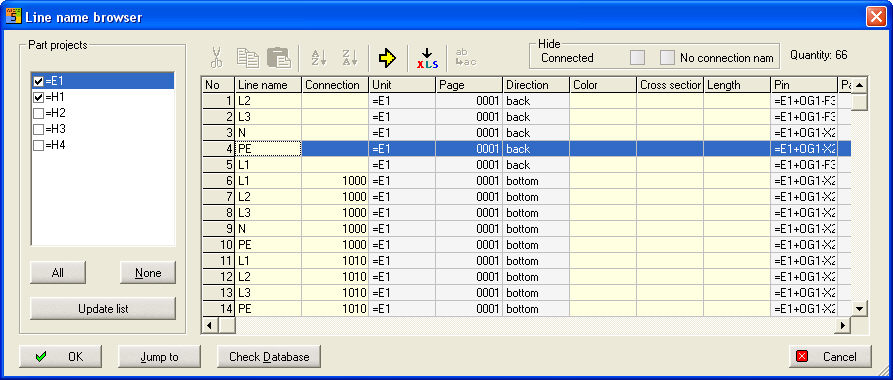
Task: Click the Unit =E1 cell in row 8
Action: coord(402,213)
